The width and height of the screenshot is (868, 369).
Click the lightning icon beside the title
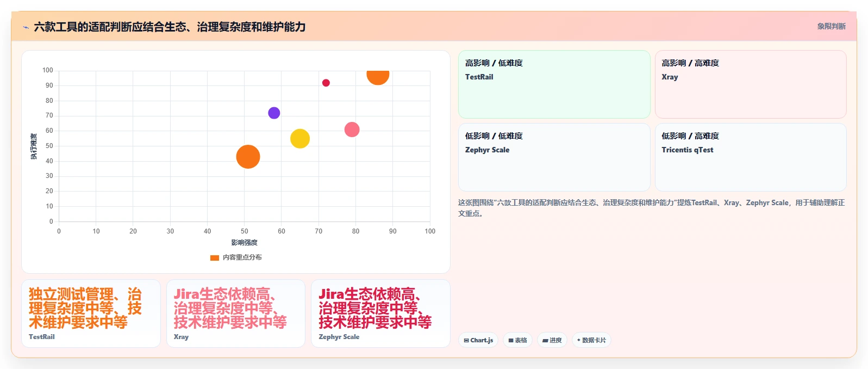[x=26, y=27]
